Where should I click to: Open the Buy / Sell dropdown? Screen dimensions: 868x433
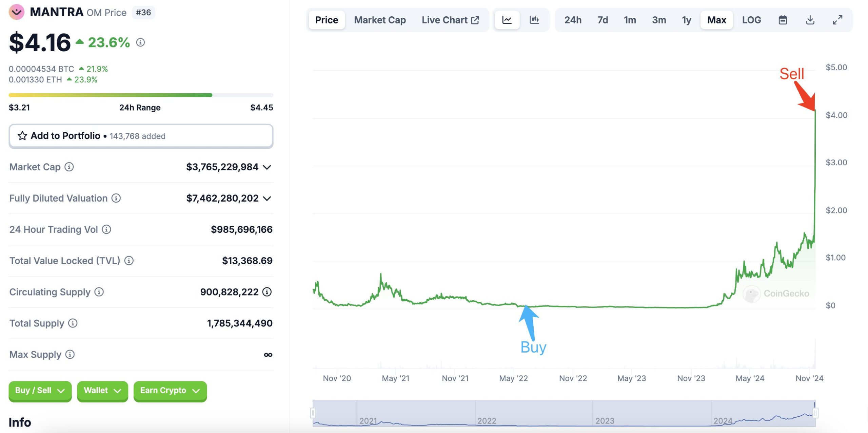40,391
